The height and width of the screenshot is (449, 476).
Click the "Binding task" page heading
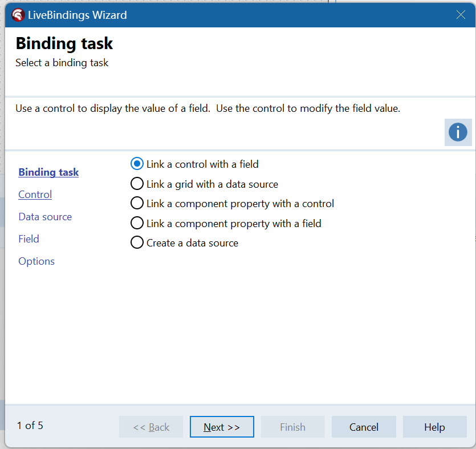click(x=64, y=43)
